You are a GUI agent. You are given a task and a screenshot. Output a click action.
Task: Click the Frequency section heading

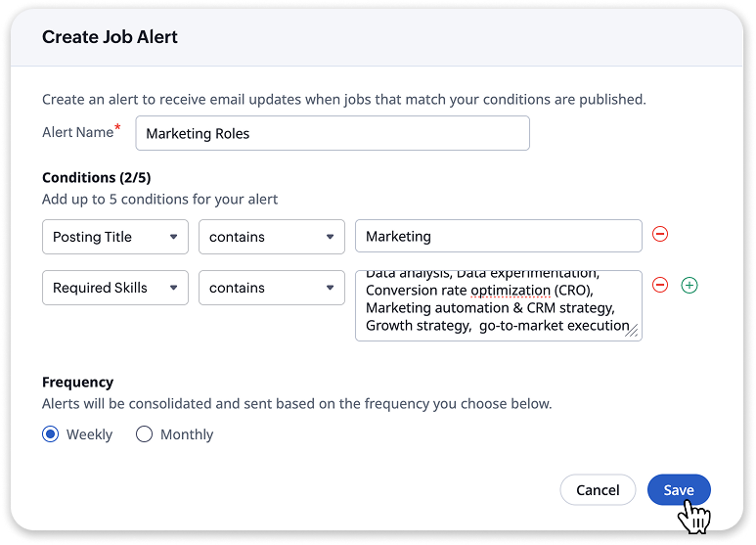[x=78, y=383]
